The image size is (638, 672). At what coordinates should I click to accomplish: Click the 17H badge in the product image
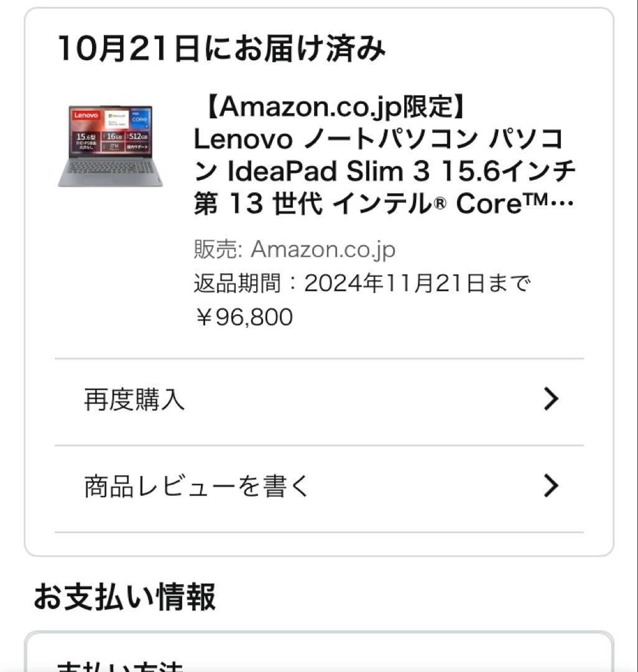(x=114, y=147)
